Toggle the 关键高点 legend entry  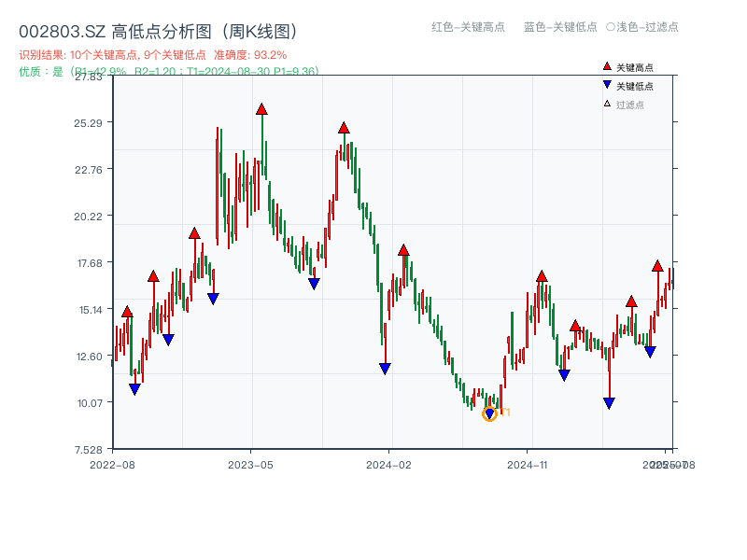click(x=633, y=66)
